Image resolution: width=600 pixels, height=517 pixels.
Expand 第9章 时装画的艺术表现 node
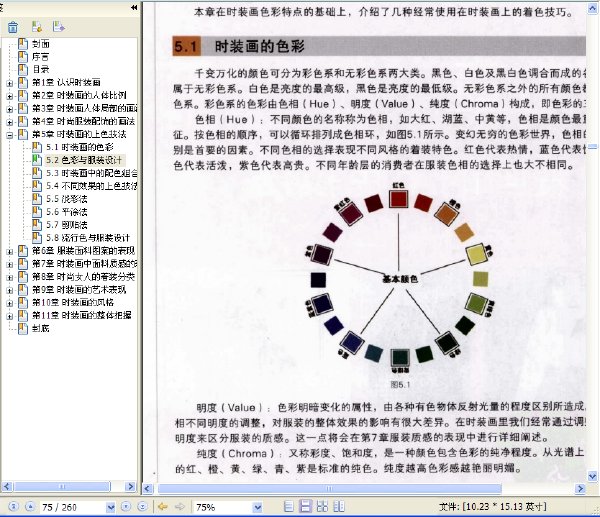pyautogui.click(x=10, y=290)
